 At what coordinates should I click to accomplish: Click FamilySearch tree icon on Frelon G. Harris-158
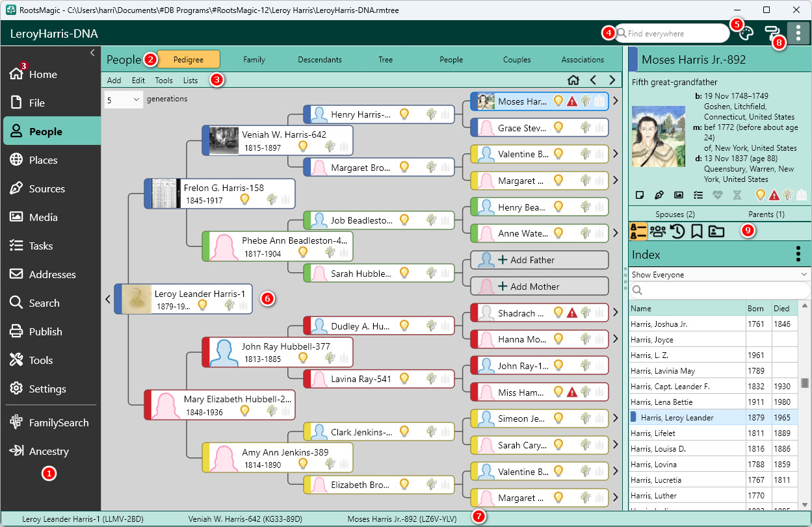272,199
